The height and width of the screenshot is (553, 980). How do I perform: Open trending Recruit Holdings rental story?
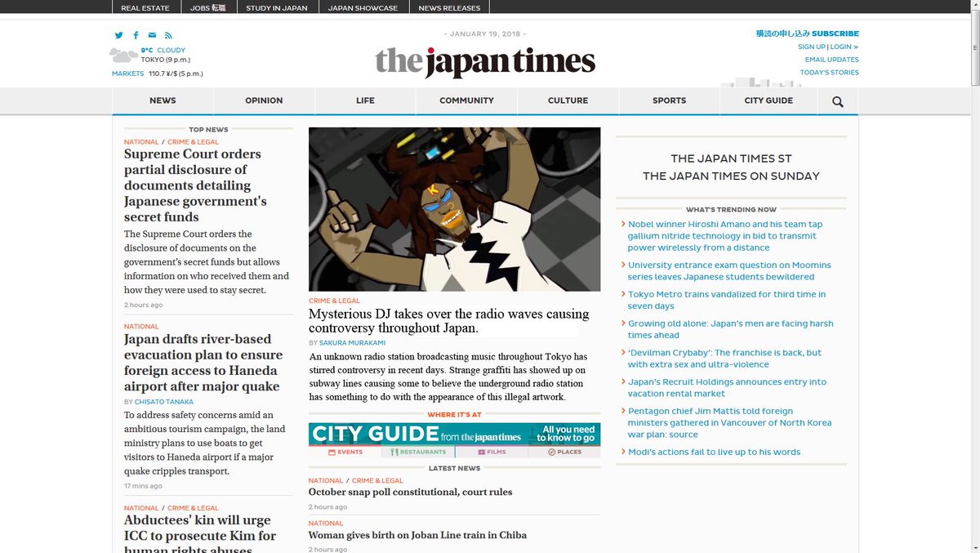coord(727,388)
